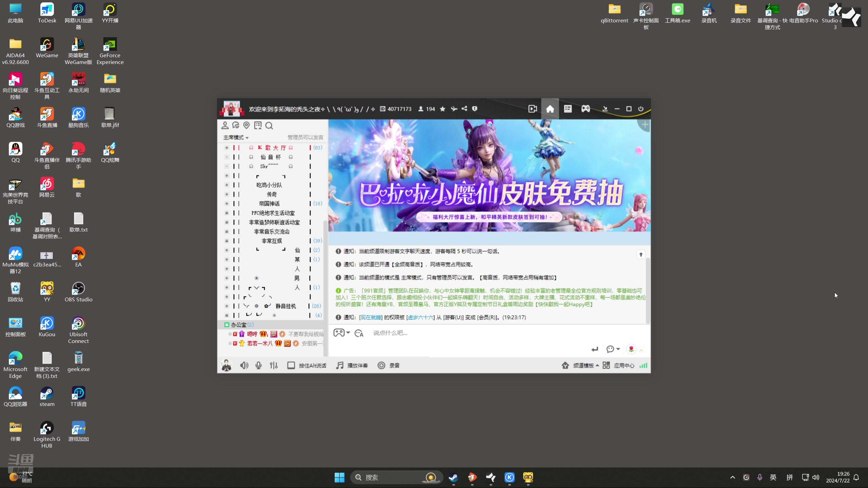The height and width of the screenshot is (488, 868).
Task: Click the network signal bars icon
Action: (643, 365)
